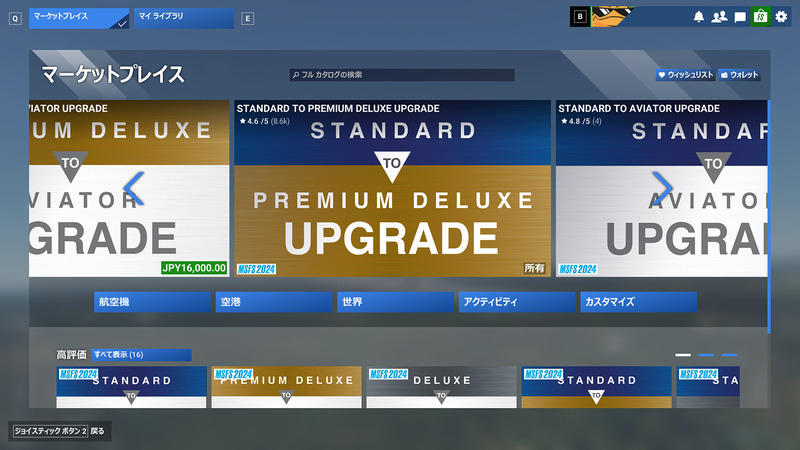The height and width of the screenshot is (450, 800).
Task: Open the ウォレット button
Action: pyautogui.click(x=739, y=75)
